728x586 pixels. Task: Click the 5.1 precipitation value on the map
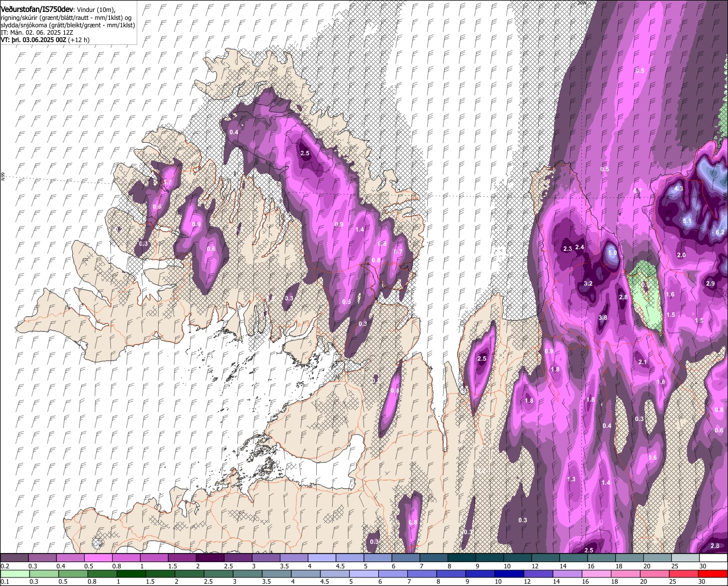[x=687, y=221]
